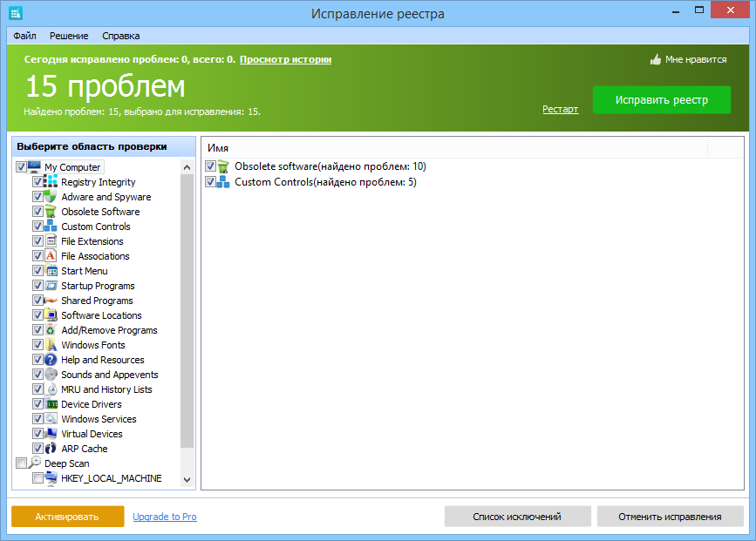Viewport: 756px width, 541px height.
Task: Click the Рестарт link
Action: pos(560,109)
